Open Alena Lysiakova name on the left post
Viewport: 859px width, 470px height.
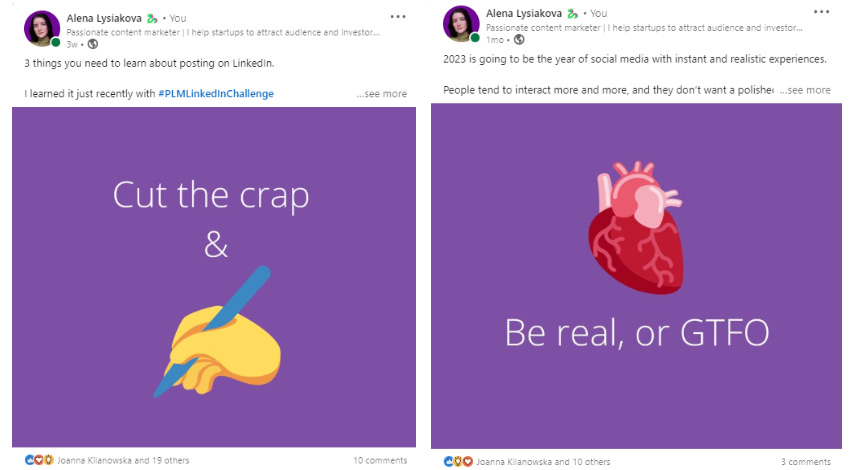[104, 18]
